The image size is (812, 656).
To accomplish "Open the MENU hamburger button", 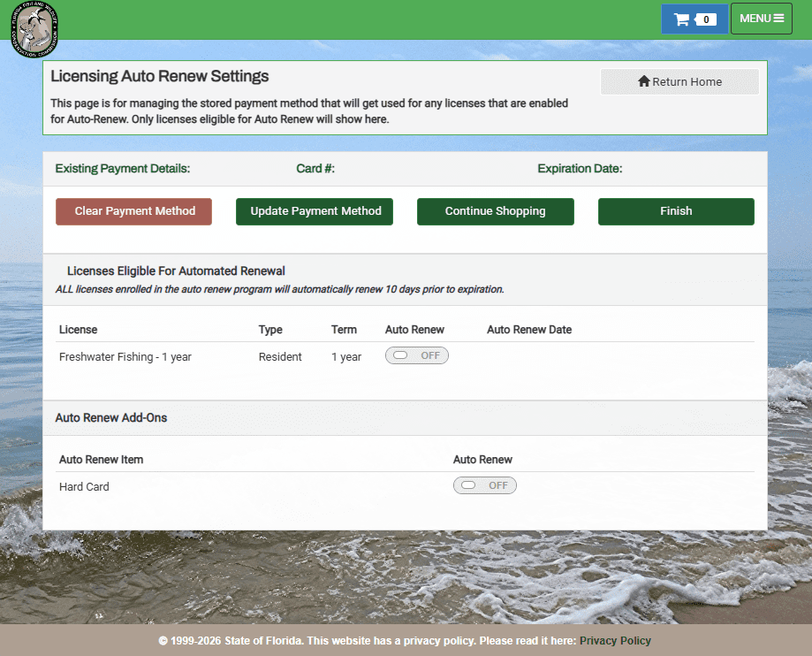I will [761, 19].
